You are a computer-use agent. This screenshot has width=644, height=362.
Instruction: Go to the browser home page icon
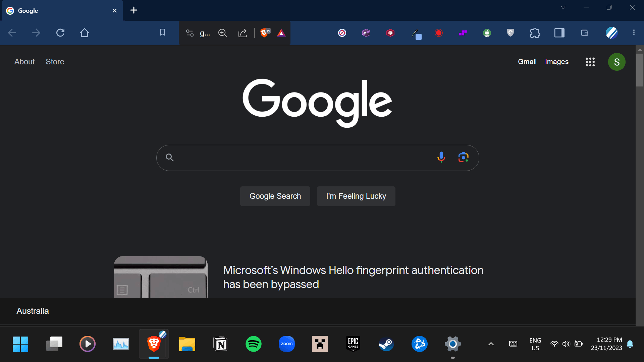[x=85, y=33]
